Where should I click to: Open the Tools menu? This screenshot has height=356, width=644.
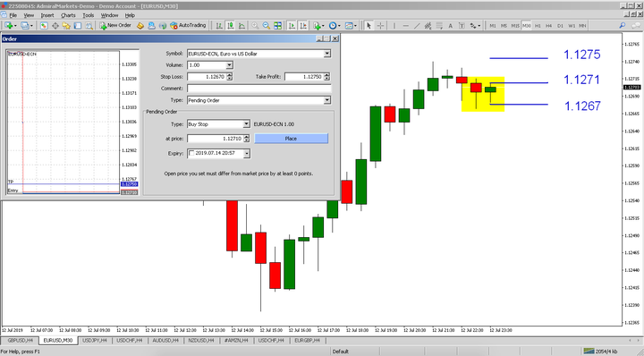(x=89, y=15)
